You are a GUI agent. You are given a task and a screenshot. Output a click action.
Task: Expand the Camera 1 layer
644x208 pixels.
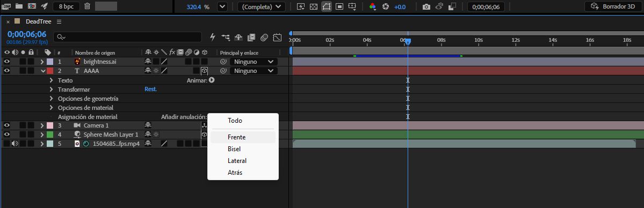pyautogui.click(x=42, y=125)
